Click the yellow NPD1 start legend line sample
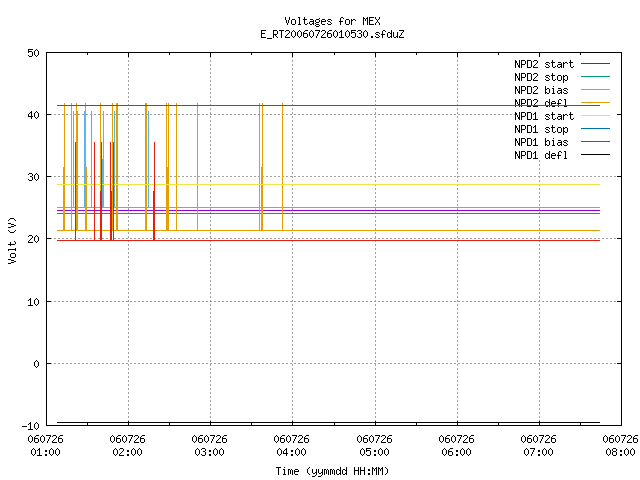Screen dimensions: 640x480 coord(595,116)
